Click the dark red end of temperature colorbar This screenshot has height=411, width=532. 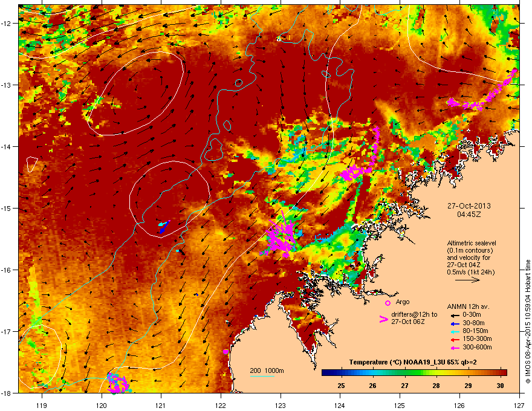tap(502, 373)
